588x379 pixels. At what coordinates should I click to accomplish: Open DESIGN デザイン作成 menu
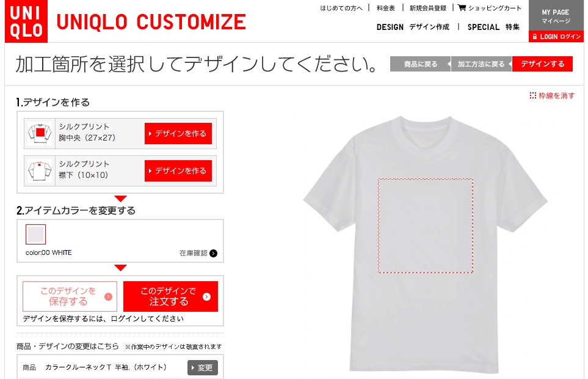(x=413, y=27)
